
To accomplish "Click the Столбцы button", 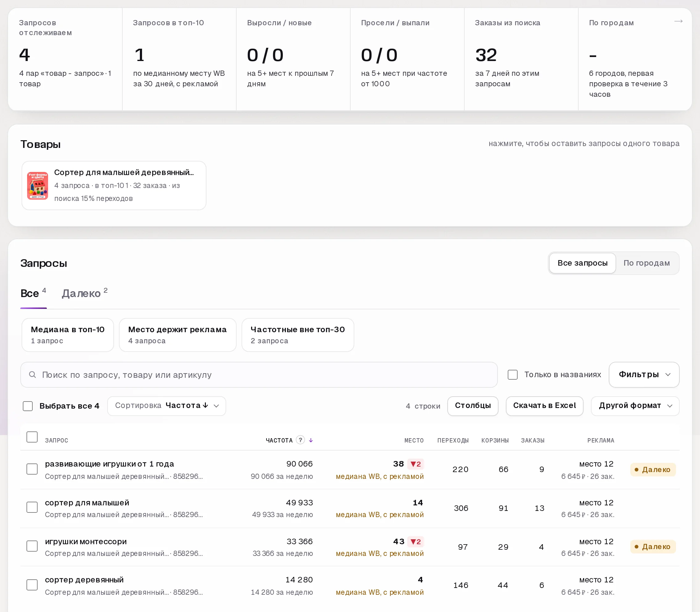I will (473, 406).
